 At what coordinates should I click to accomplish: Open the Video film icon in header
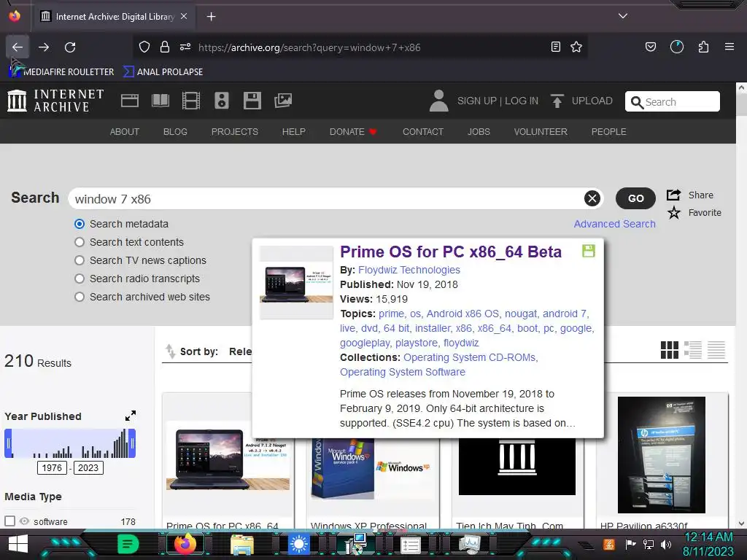(x=191, y=101)
